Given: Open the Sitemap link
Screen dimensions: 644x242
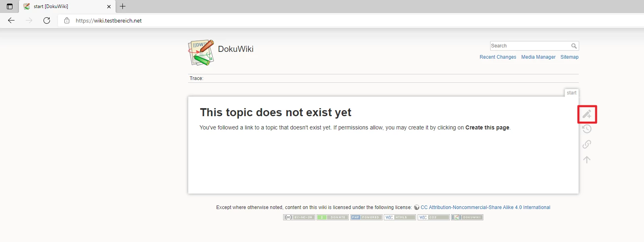Looking at the screenshot, I should (x=569, y=57).
